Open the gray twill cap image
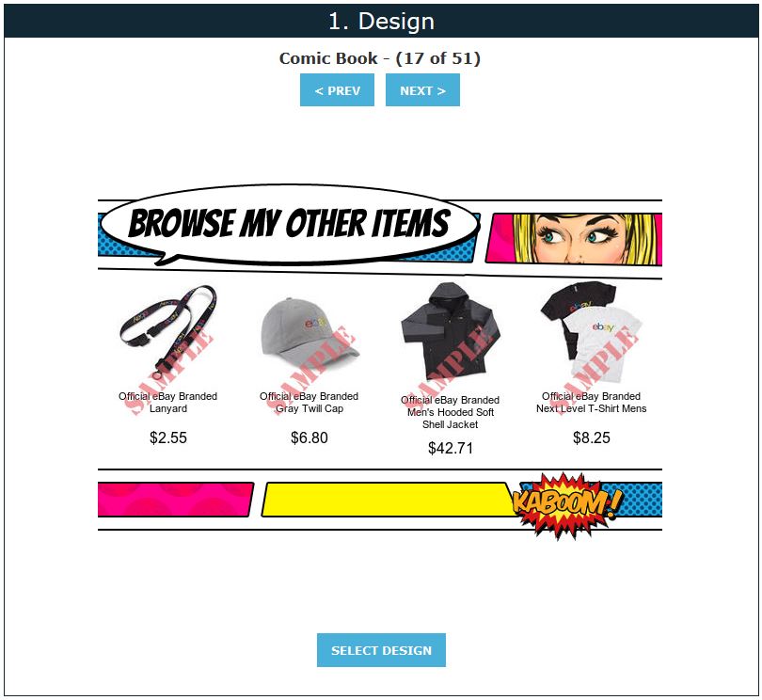This screenshot has height=700, width=762. [310, 337]
